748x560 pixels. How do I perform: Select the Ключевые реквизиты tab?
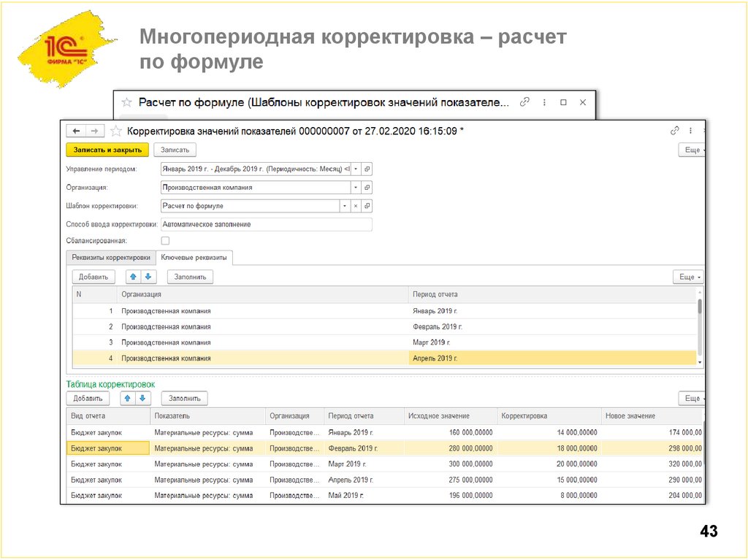194,258
